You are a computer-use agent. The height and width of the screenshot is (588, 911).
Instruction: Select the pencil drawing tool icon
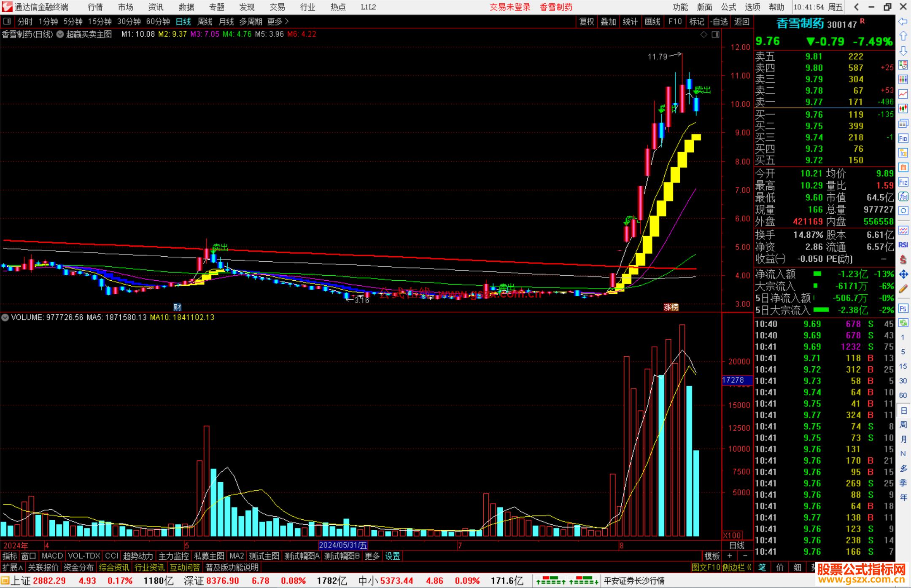click(903, 289)
